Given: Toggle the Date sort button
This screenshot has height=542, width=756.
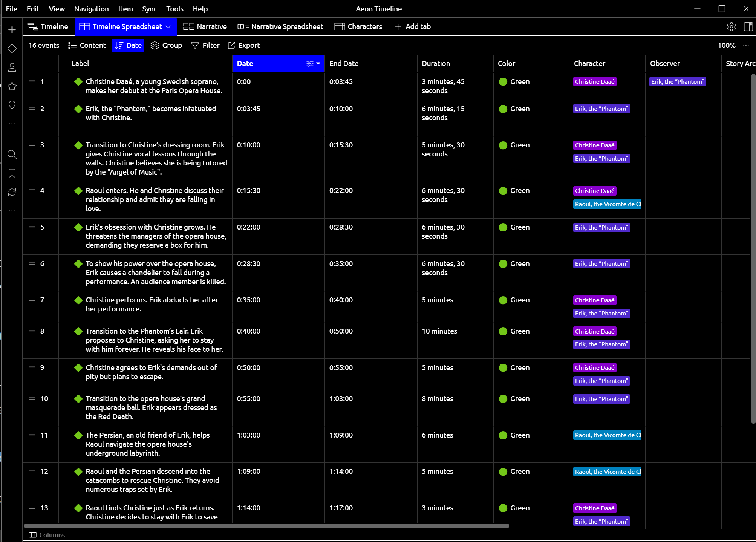Looking at the screenshot, I should (x=128, y=46).
